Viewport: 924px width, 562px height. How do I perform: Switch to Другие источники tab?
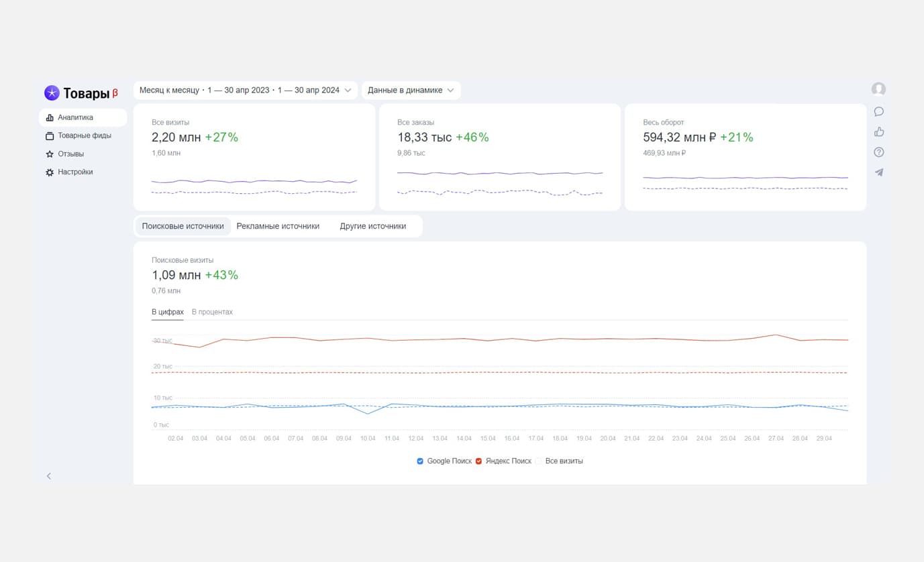[373, 226]
